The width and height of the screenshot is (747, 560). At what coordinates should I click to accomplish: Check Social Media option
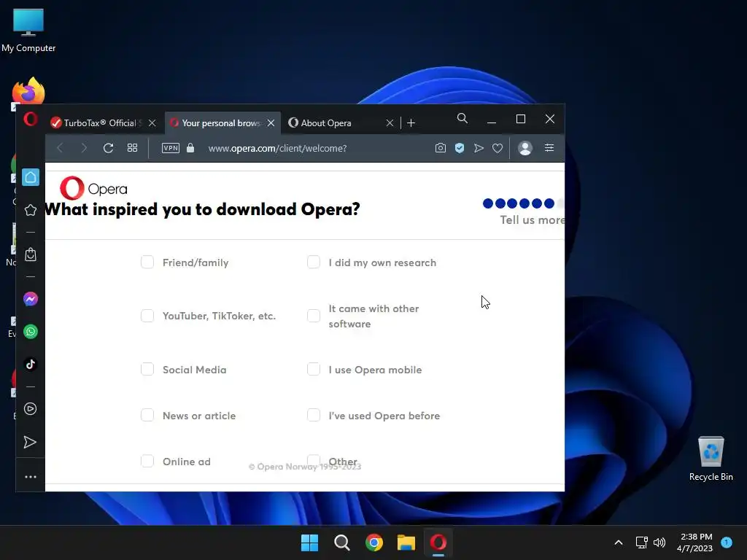coord(147,369)
